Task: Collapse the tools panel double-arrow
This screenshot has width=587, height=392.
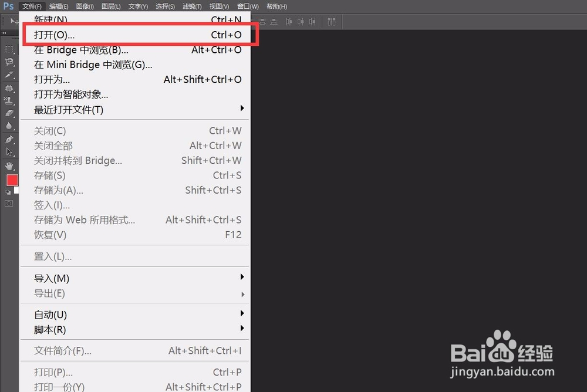Action: [4, 33]
